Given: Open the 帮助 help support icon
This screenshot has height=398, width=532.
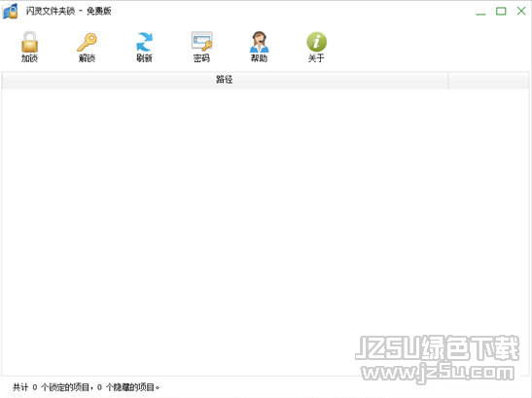Looking at the screenshot, I should tap(260, 42).
